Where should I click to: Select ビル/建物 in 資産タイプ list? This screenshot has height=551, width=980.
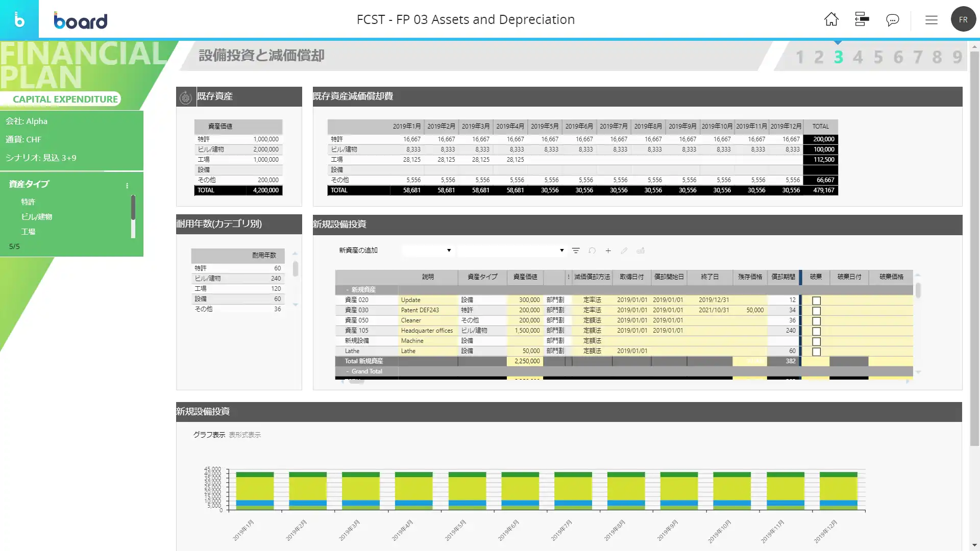click(37, 217)
